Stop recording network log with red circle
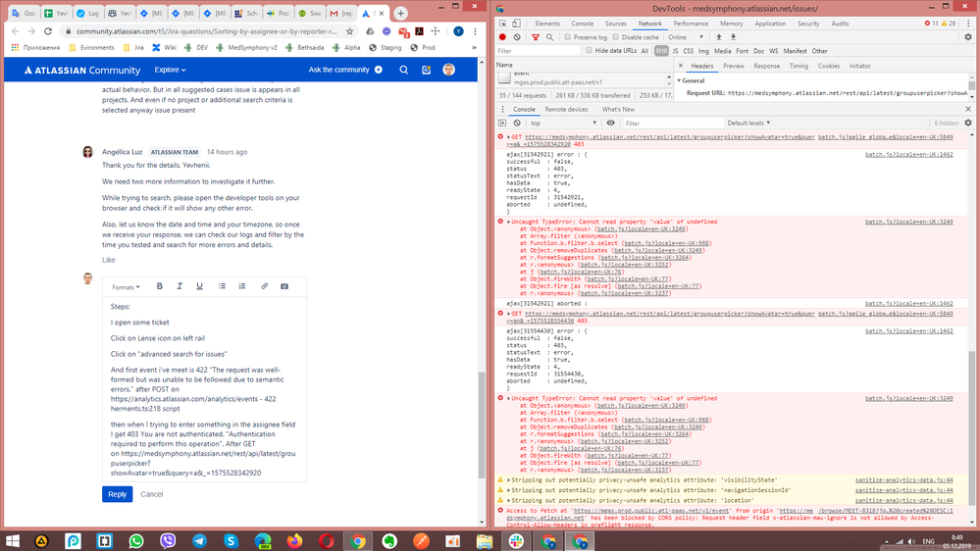 coord(502,37)
